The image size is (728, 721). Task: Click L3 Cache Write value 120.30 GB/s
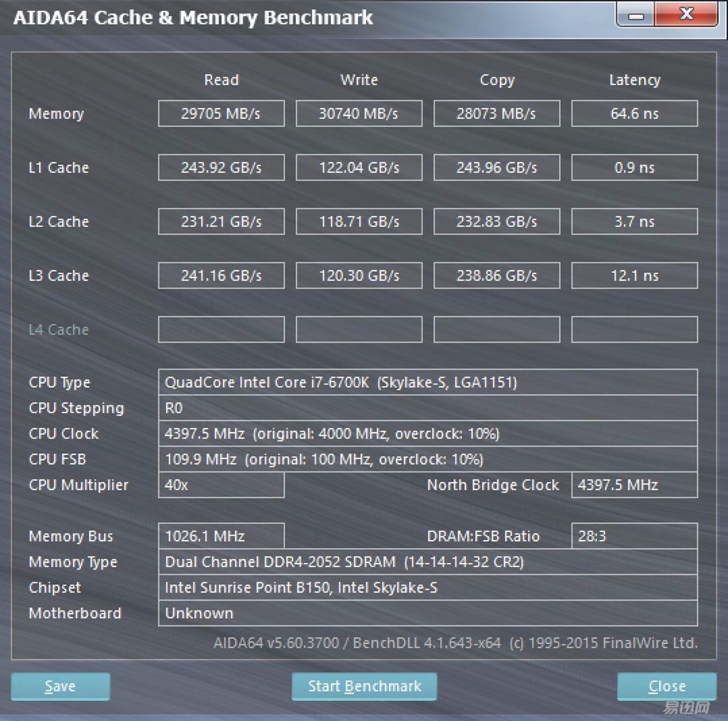click(359, 276)
